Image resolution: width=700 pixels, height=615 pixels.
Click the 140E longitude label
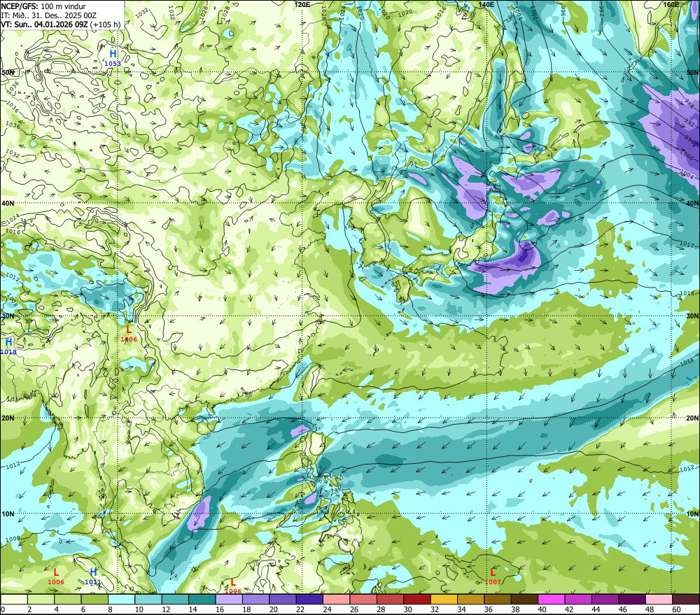(486, 4)
